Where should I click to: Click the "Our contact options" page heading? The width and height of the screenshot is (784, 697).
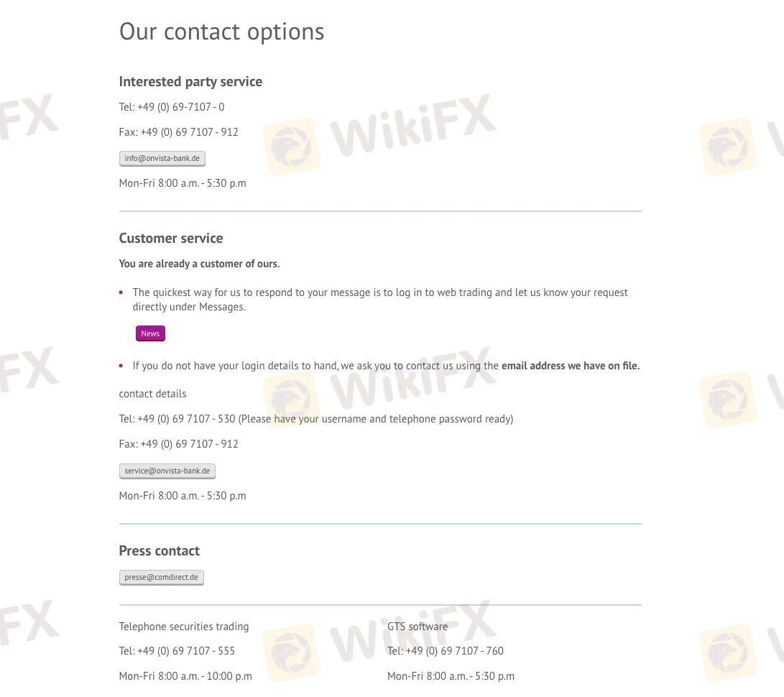[221, 32]
